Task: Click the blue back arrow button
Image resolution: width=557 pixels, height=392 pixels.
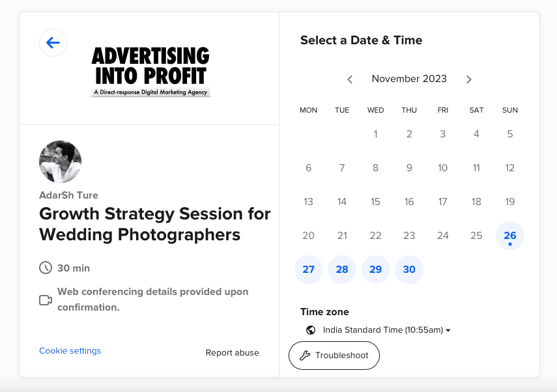Action: (53, 43)
